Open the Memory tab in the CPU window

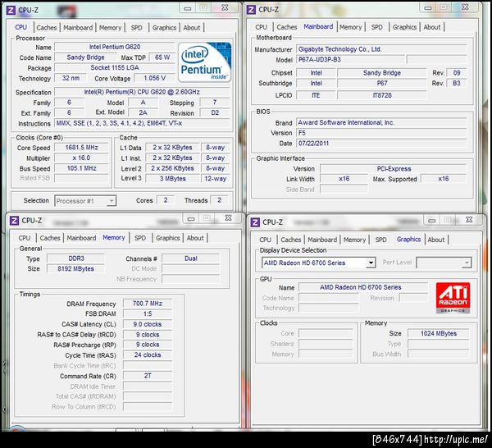tap(110, 28)
